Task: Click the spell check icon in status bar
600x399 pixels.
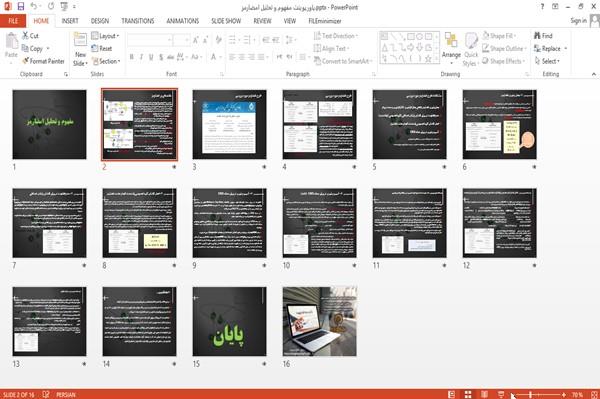Action: [46, 394]
